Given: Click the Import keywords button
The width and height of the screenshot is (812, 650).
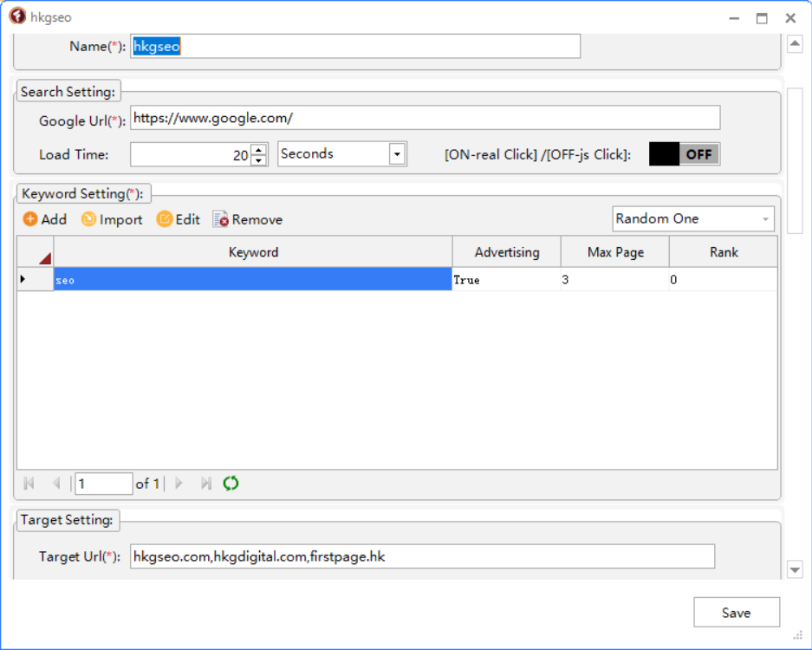Looking at the screenshot, I should click(112, 219).
